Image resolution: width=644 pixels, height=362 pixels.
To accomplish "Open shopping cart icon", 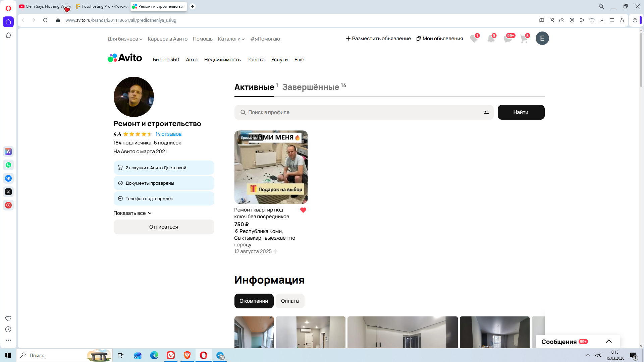I will click(524, 39).
